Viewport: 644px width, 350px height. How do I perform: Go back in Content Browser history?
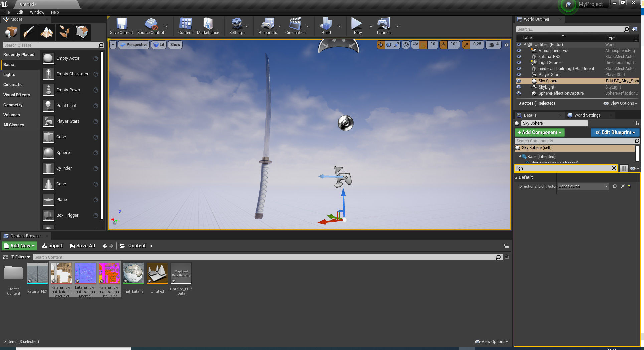coord(105,246)
